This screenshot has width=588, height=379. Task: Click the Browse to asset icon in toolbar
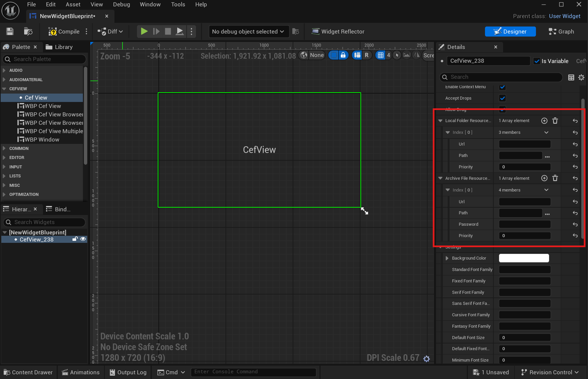pyautogui.click(x=28, y=32)
